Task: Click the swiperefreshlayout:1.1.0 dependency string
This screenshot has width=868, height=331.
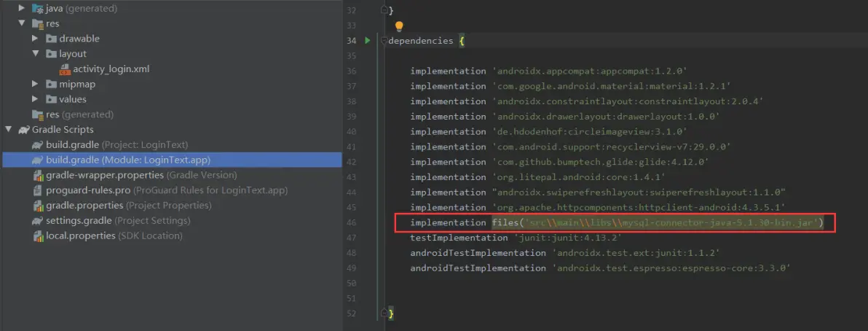Action: (x=639, y=192)
